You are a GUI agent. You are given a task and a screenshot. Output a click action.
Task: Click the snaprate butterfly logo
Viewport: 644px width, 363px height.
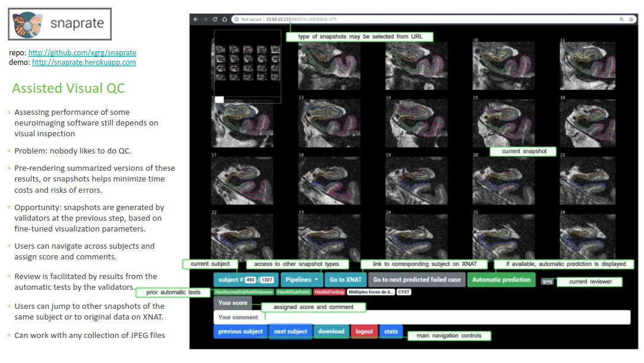coord(28,24)
